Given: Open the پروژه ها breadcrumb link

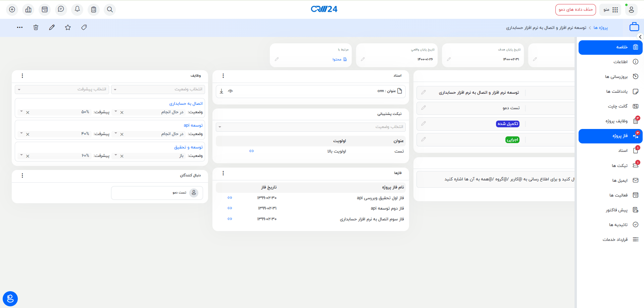Looking at the screenshot, I should pos(601,28).
